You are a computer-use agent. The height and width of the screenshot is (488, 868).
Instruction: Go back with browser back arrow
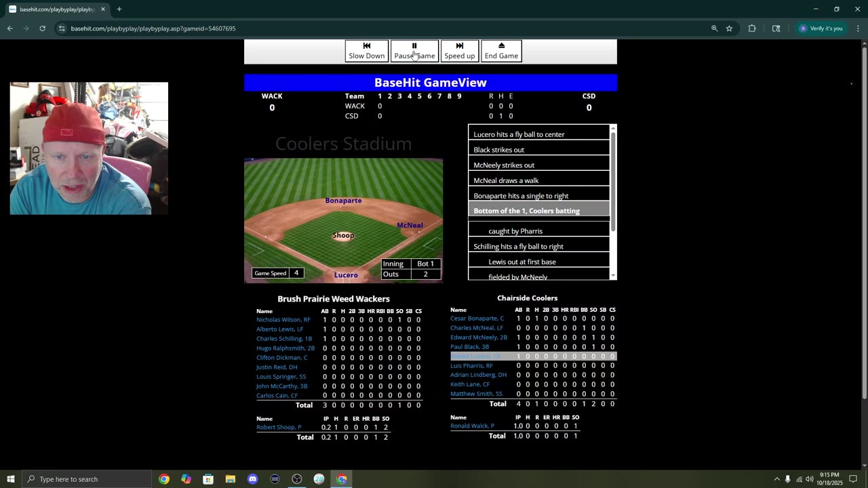[9, 28]
